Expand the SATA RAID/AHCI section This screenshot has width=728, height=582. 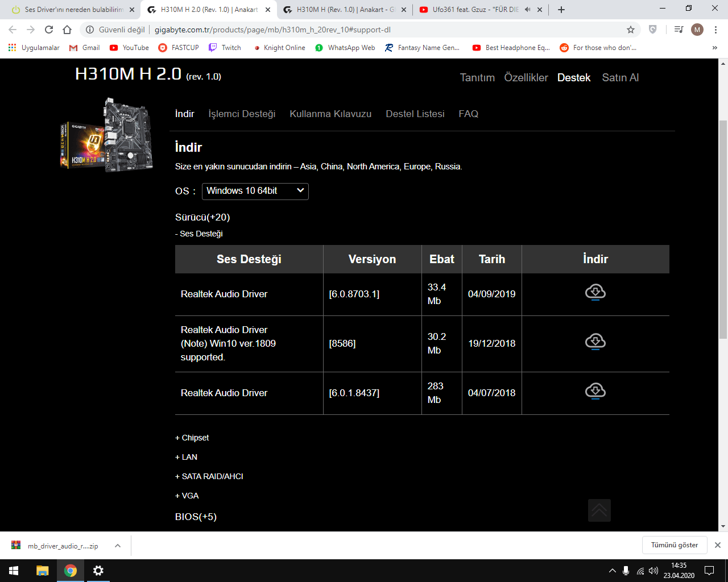209,476
